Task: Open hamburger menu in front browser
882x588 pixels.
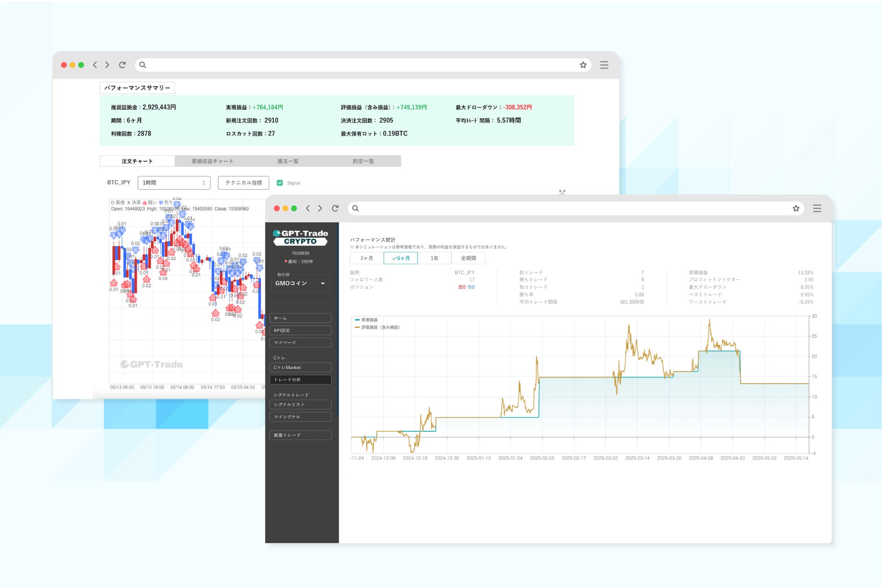Action: pos(817,208)
